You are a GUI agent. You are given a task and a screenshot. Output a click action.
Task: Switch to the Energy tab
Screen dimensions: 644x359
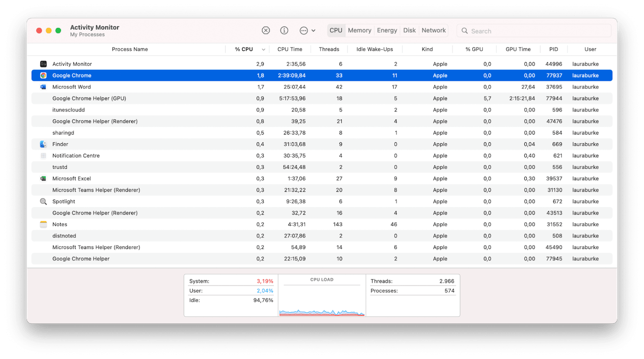pos(387,30)
